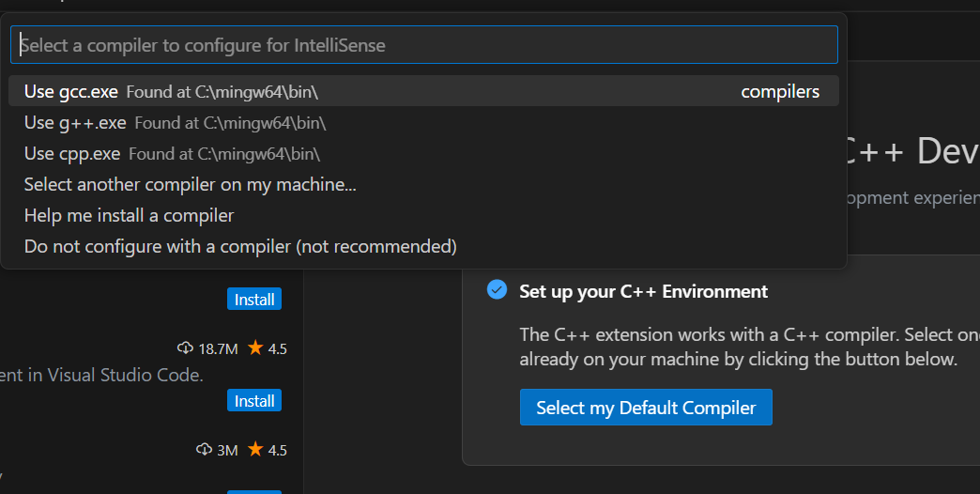This screenshot has width=980, height=494.
Task: Select Use gcc.exe compiler option
Action: [423, 91]
